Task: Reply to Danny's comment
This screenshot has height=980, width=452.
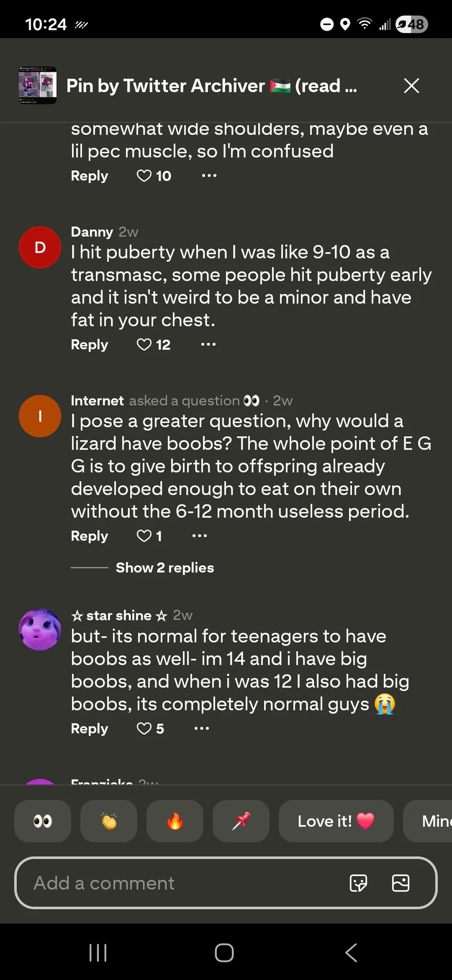Action: tap(89, 345)
